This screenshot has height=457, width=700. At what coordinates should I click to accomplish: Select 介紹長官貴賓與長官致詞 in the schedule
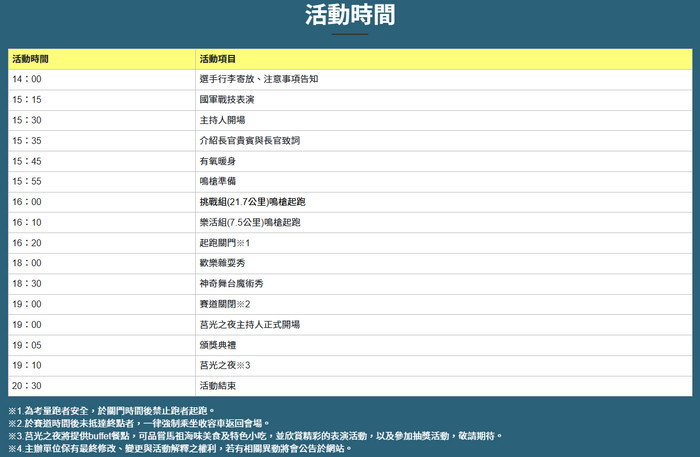click(249, 141)
